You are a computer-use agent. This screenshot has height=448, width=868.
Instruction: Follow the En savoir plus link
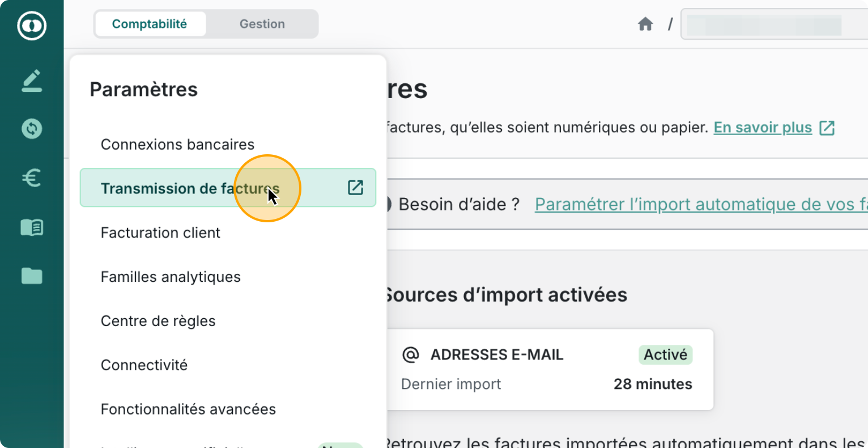point(763,128)
